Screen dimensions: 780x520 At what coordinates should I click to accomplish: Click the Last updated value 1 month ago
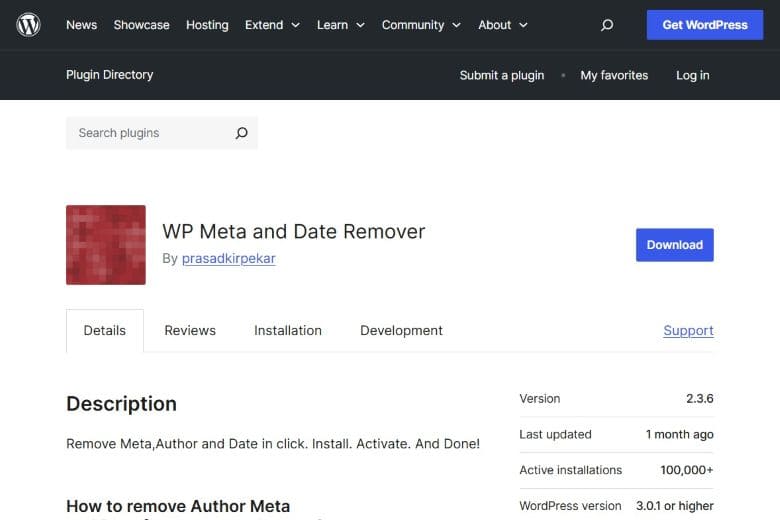680,434
